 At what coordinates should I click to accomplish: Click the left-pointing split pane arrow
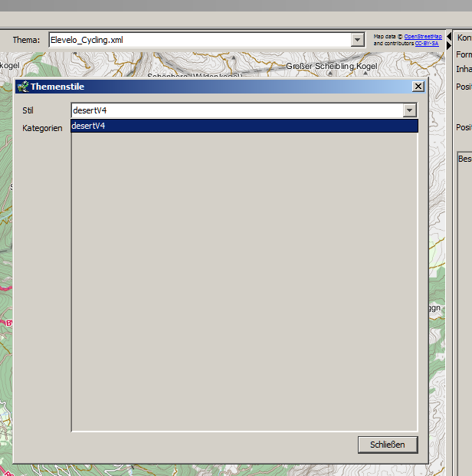click(x=449, y=36)
